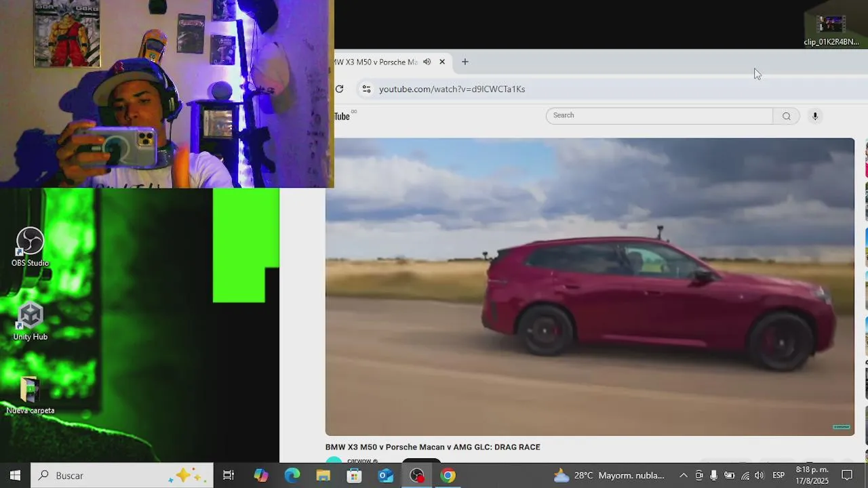Close the BMW X3 M50 Chrome tab
The width and height of the screenshot is (868, 488).
(x=442, y=62)
